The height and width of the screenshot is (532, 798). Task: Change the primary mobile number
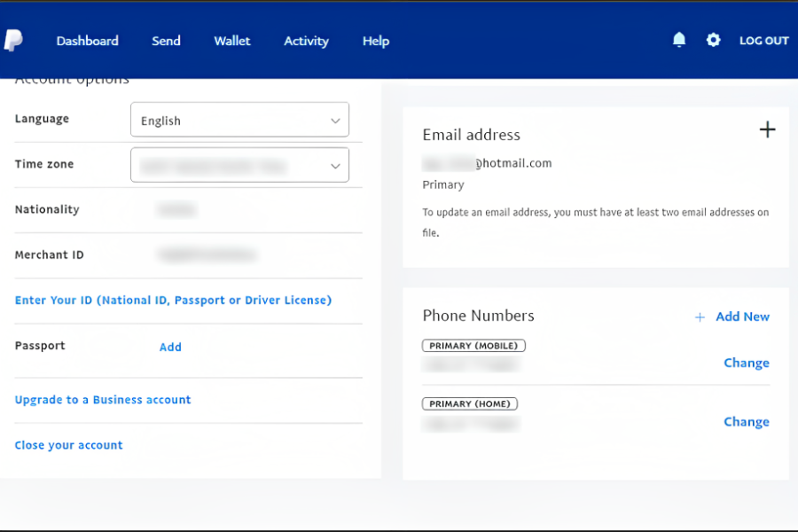pyautogui.click(x=747, y=363)
